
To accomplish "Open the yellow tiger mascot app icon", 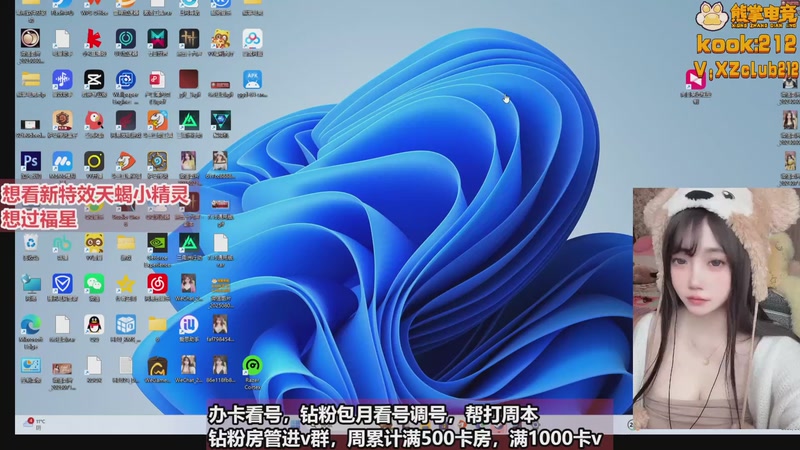I will tap(220, 39).
